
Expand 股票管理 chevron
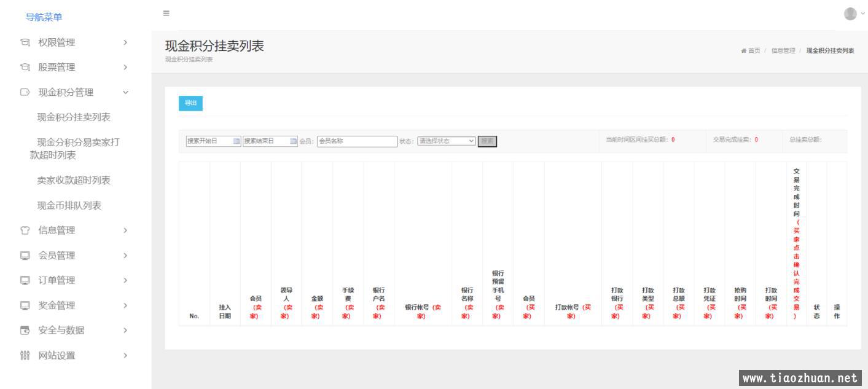125,68
